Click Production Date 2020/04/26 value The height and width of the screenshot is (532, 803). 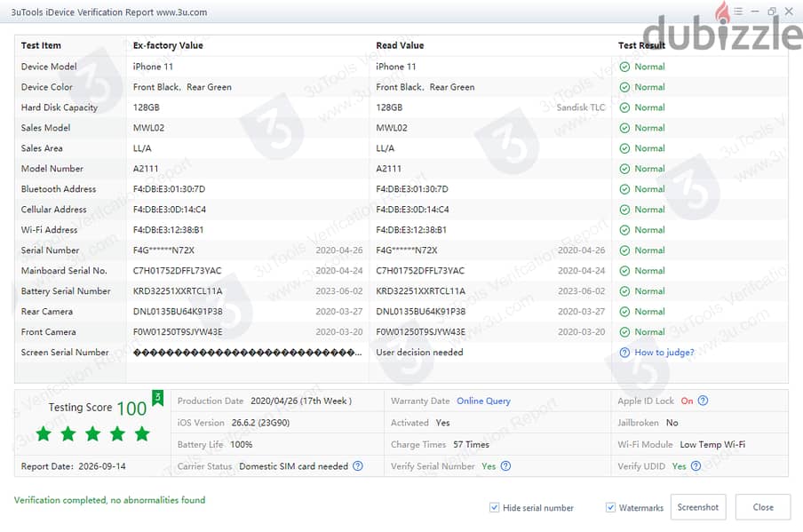[x=301, y=401]
